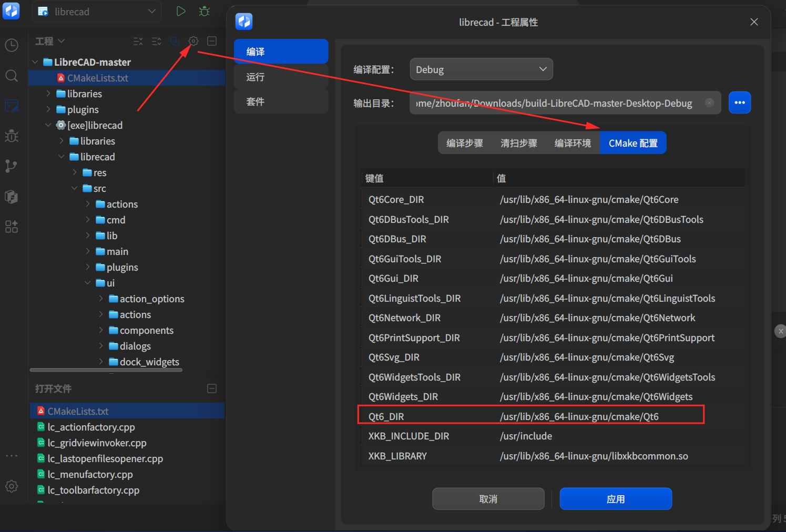Open global settings gear at bottom-left
Image resolution: width=786 pixels, height=532 pixels.
[x=12, y=486]
